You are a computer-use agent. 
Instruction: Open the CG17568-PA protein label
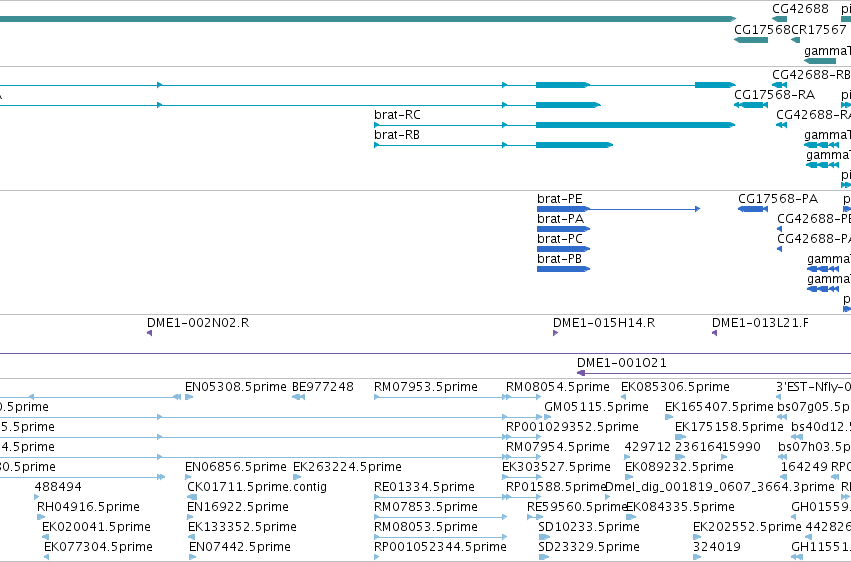tap(778, 199)
